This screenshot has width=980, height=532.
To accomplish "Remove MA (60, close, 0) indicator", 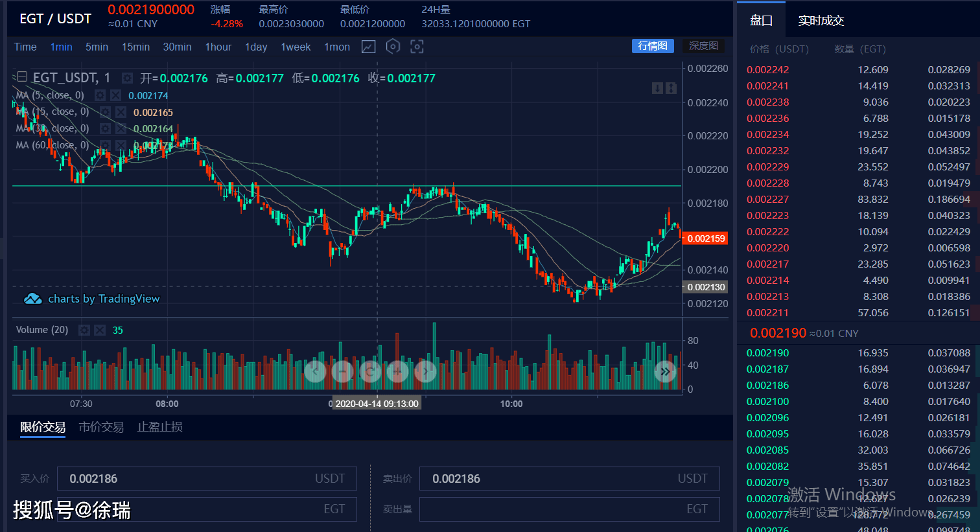I will (x=121, y=145).
